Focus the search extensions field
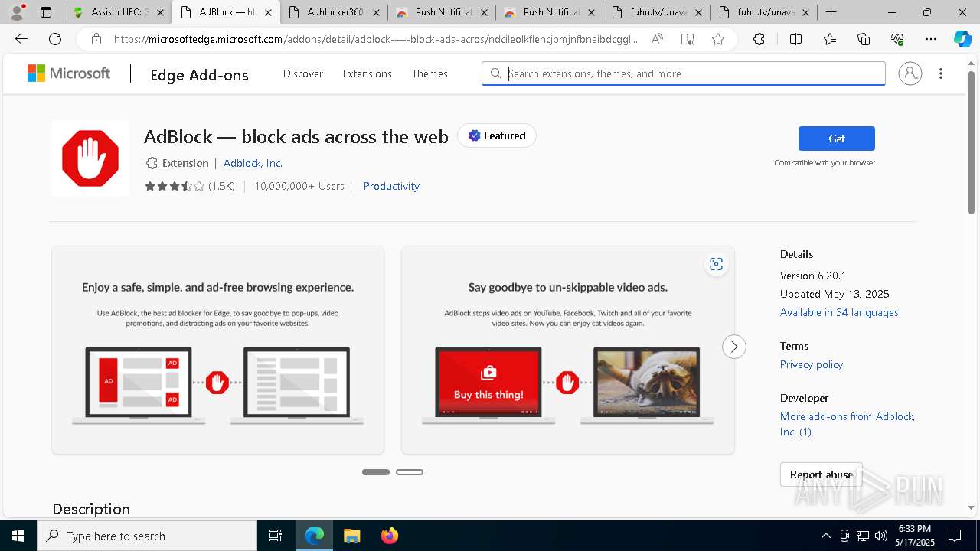The height and width of the screenshot is (551, 980). [684, 73]
